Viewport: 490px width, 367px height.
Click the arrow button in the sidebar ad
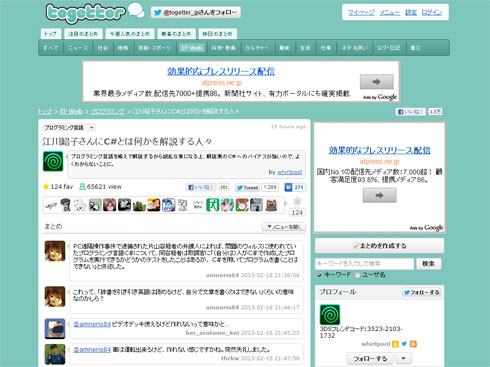(380, 195)
